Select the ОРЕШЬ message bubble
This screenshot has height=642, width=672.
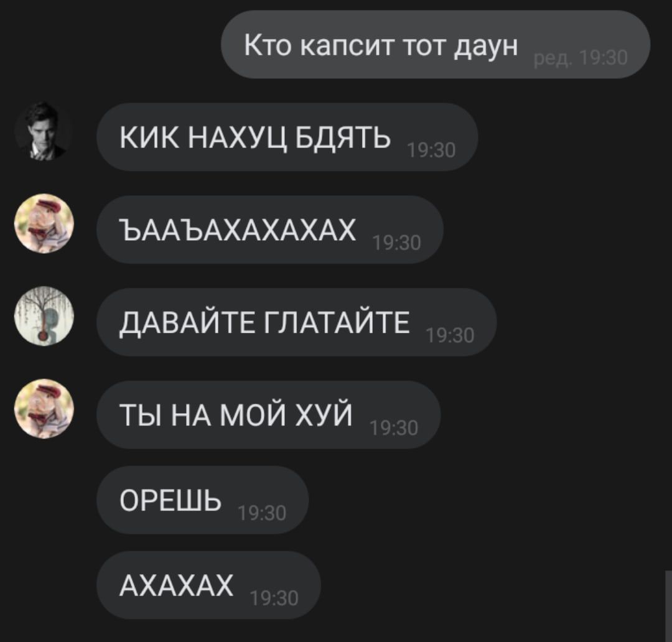point(203,500)
